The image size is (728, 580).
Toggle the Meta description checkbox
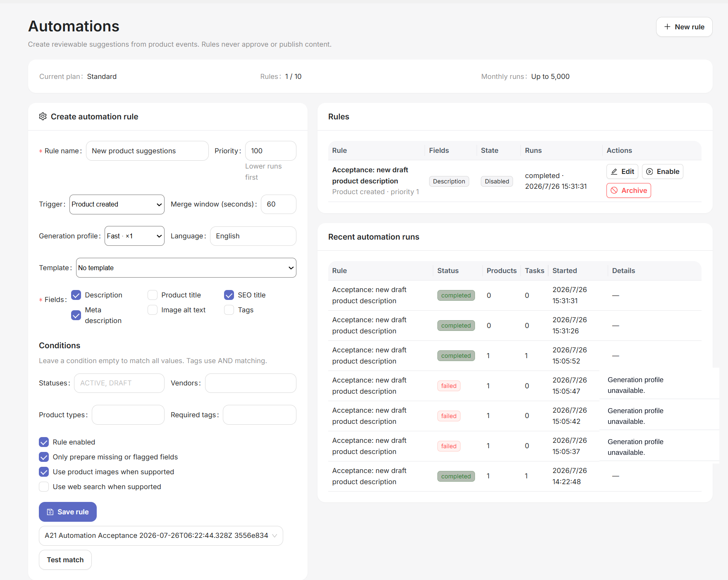[76, 315]
